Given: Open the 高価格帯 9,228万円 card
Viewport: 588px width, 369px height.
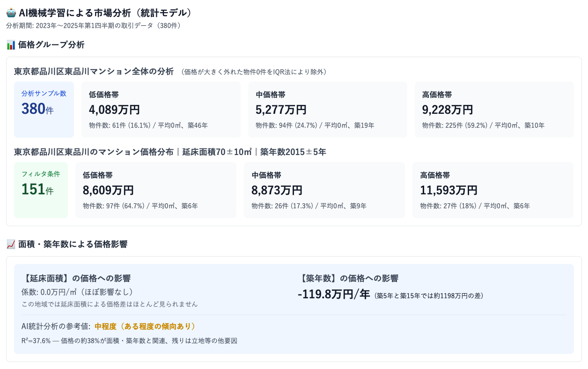Looking at the screenshot, I should pyautogui.click(x=494, y=110).
